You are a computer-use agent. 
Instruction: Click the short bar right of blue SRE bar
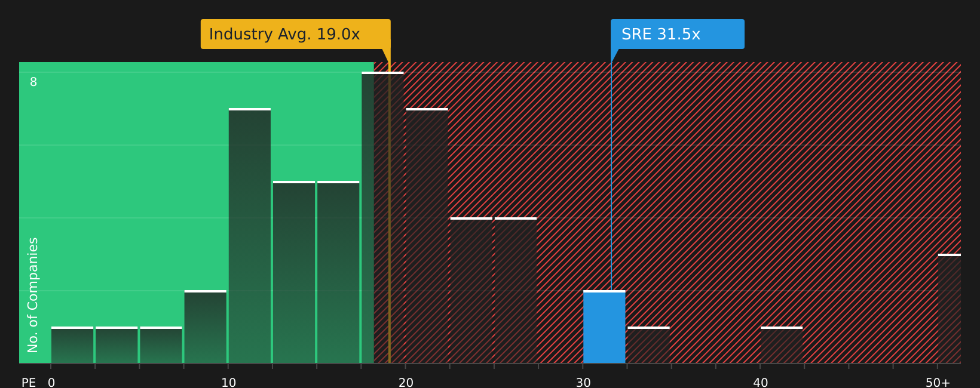(x=648, y=345)
